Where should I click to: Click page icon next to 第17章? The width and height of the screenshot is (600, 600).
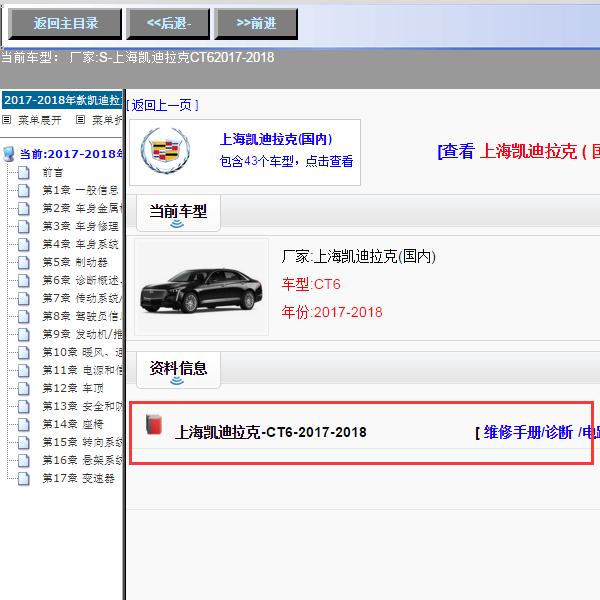pos(24,478)
